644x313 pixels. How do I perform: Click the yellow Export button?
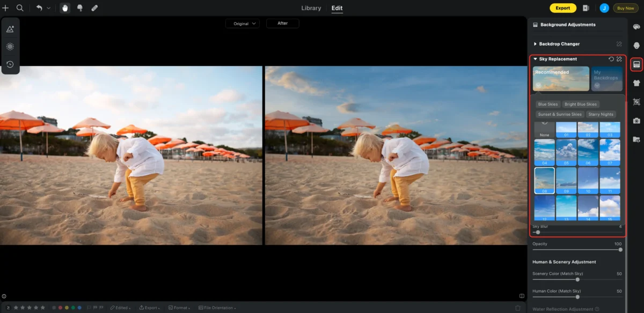click(x=563, y=8)
